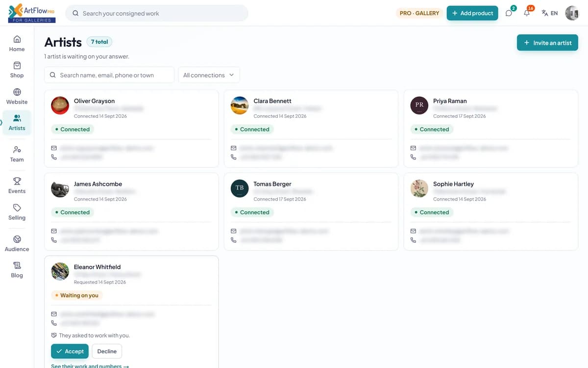Open the Selling section

17,211
